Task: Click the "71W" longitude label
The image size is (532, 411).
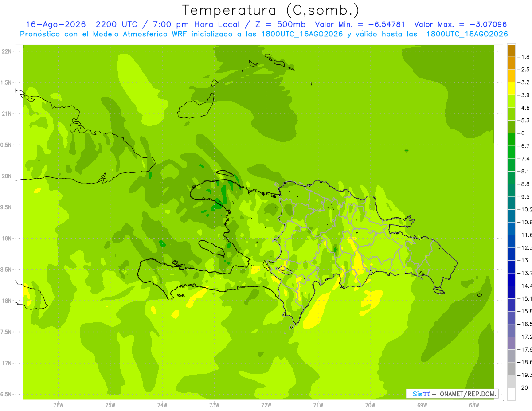Action: tap(318, 405)
